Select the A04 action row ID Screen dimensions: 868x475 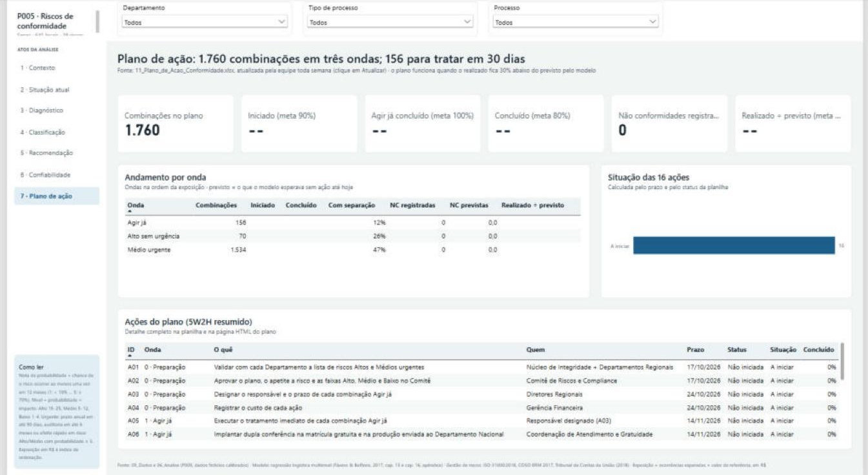coord(133,408)
